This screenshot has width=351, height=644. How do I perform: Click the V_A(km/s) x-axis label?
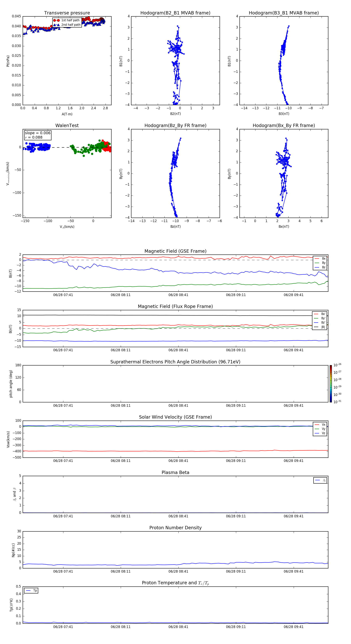click(67, 227)
